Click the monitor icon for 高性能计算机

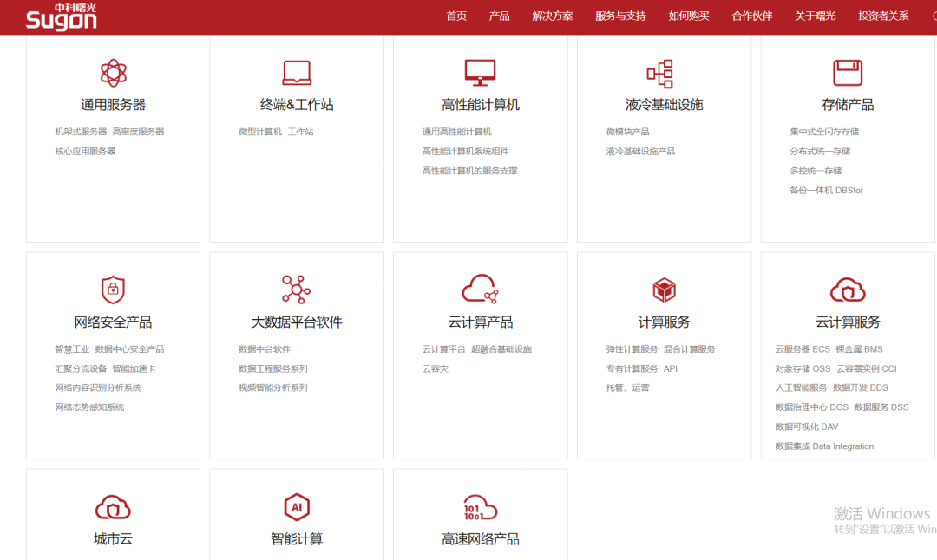pyautogui.click(x=480, y=73)
